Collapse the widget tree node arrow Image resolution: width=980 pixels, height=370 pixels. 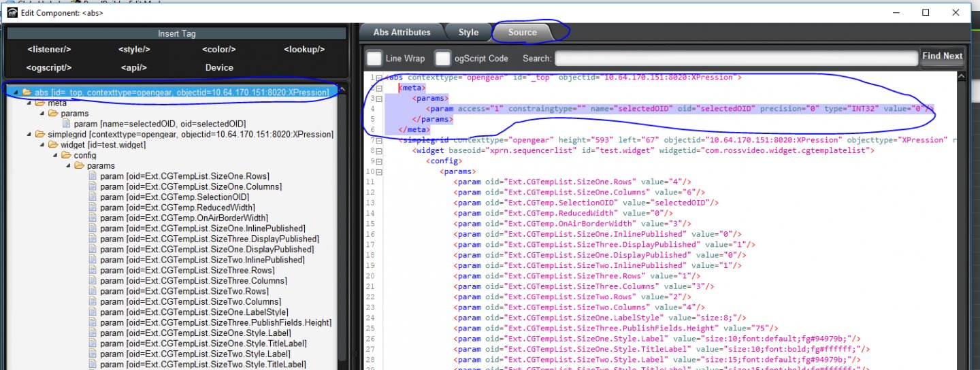(x=42, y=145)
